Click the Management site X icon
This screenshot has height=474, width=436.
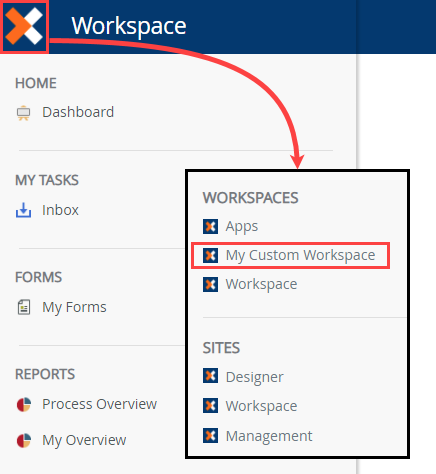pos(210,435)
